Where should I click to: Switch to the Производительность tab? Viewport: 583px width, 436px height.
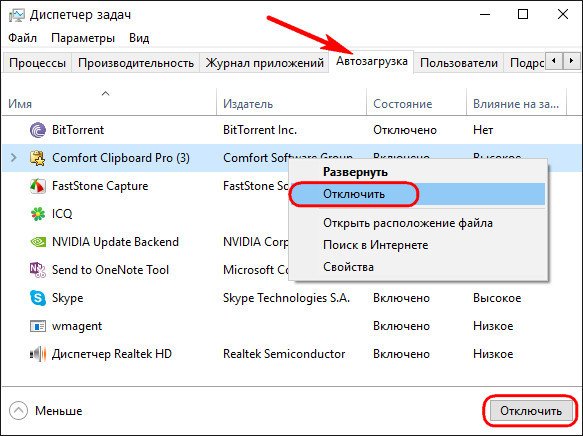(136, 63)
